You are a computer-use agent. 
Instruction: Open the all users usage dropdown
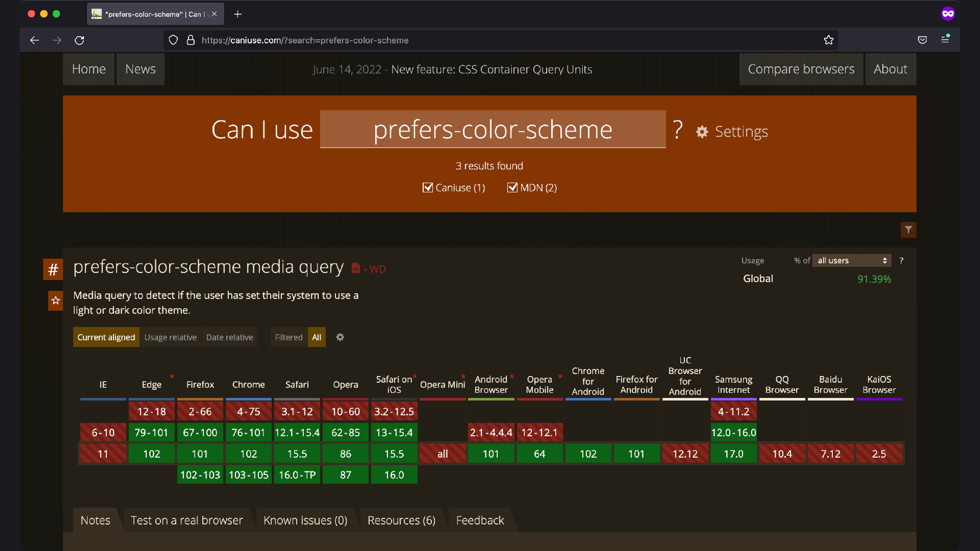coord(852,260)
